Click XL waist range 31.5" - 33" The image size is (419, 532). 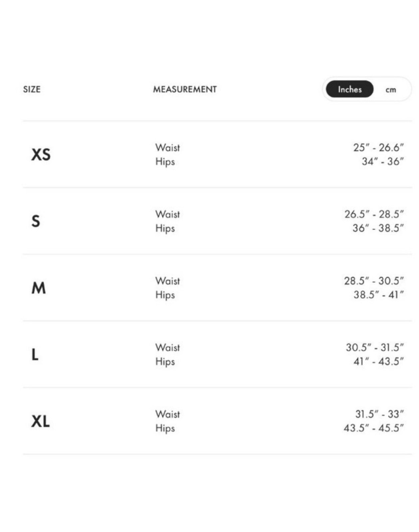point(379,414)
